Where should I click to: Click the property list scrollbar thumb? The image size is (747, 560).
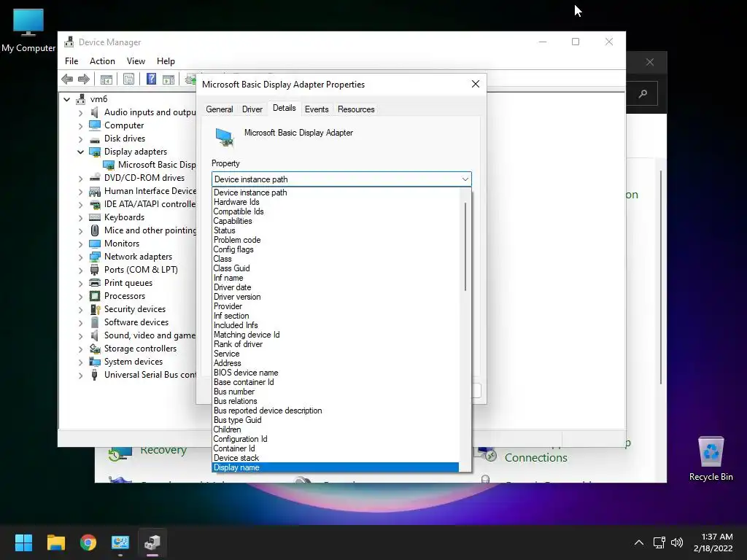[x=465, y=246]
